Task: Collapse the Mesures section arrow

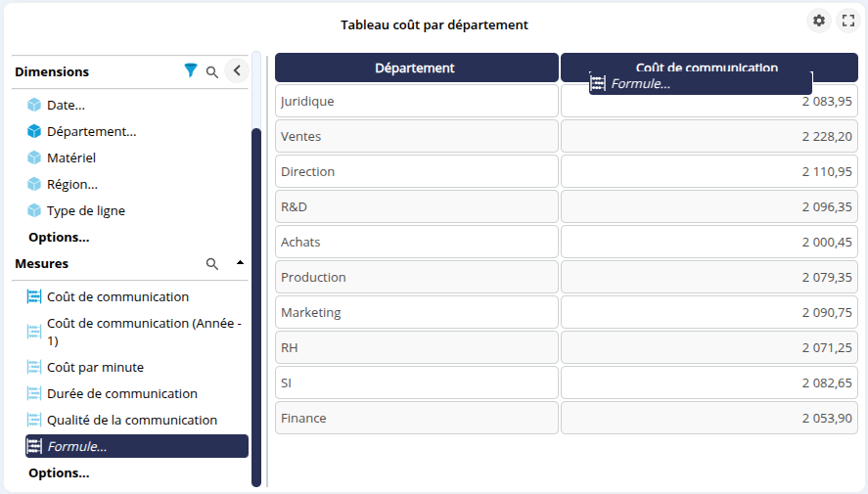Action: click(240, 263)
